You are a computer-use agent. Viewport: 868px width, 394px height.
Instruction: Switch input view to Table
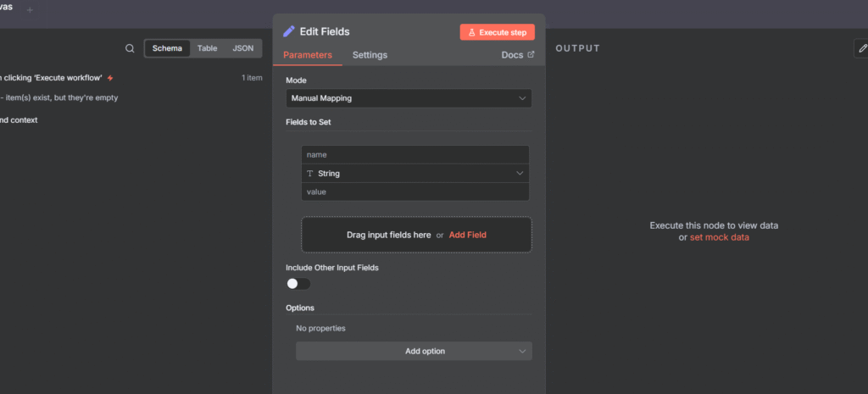coord(208,48)
